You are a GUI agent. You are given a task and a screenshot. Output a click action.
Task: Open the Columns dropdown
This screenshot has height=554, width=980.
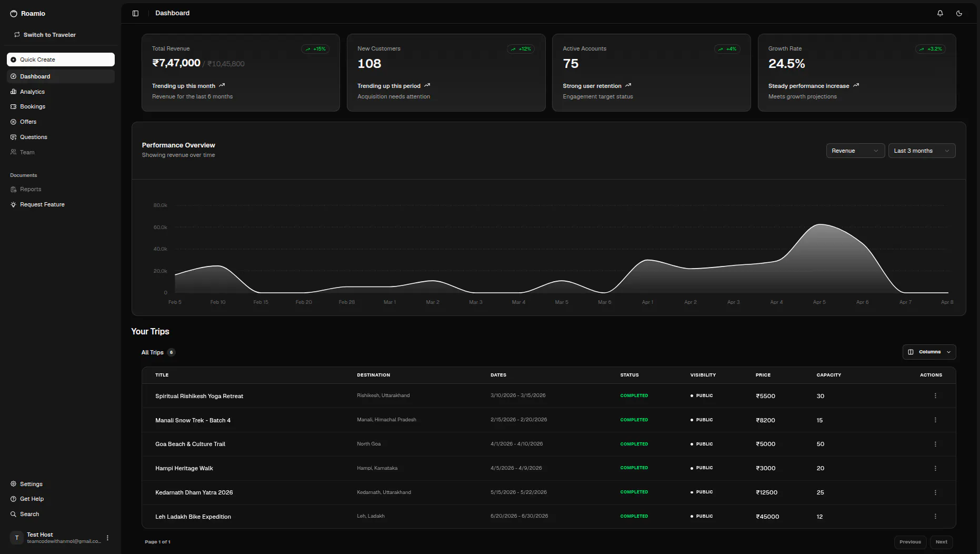pos(929,352)
